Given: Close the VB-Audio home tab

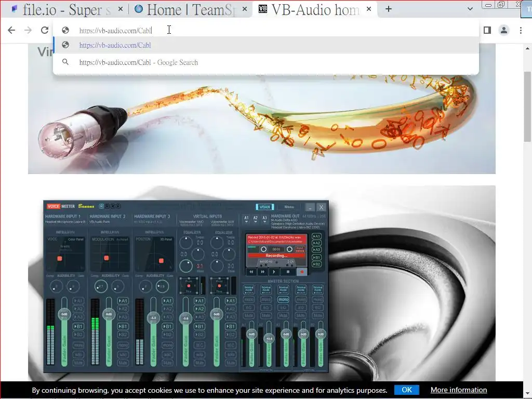Looking at the screenshot, I should [369, 9].
